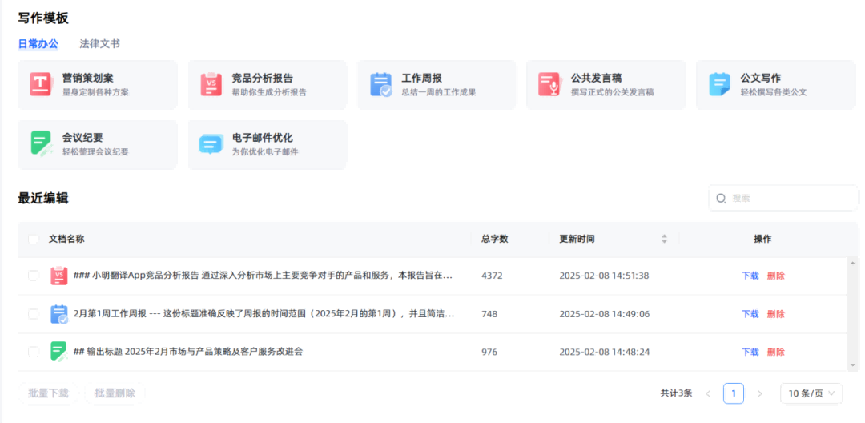The width and height of the screenshot is (865, 423).
Task: Select the 日常办公 tab
Action: click(38, 44)
